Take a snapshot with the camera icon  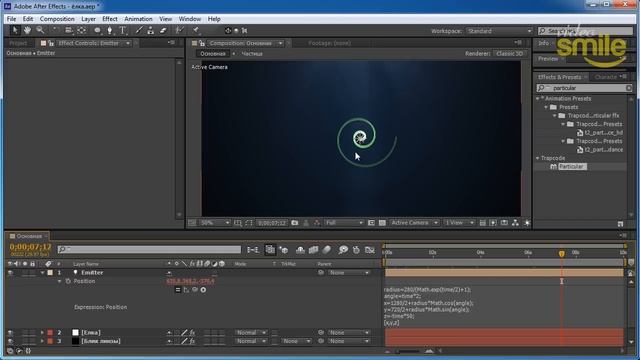point(295,223)
